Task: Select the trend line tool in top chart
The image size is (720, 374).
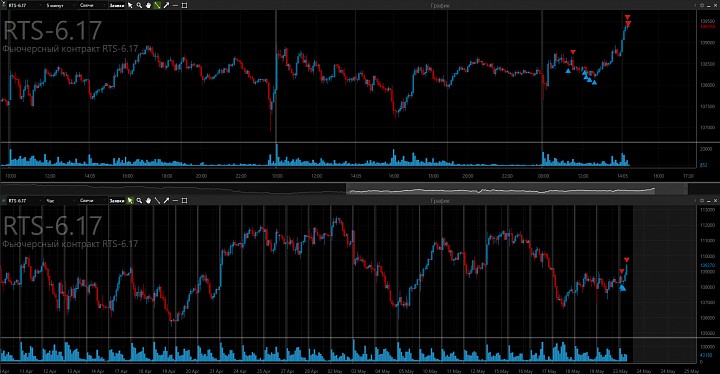Action: click(x=157, y=6)
